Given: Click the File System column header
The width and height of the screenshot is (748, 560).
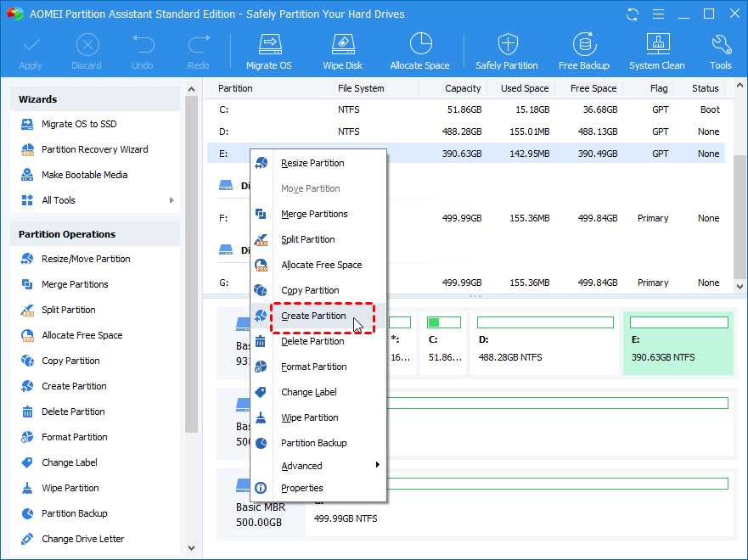Looking at the screenshot, I should tap(361, 88).
